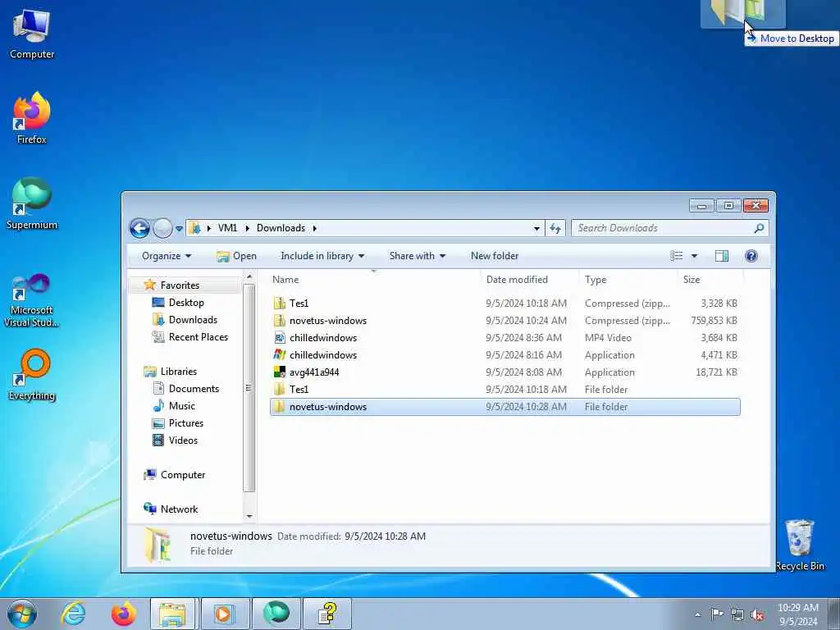Click the Supermium taskbar button
This screenshot has width=840, height=630.
(x=276, y=614)
